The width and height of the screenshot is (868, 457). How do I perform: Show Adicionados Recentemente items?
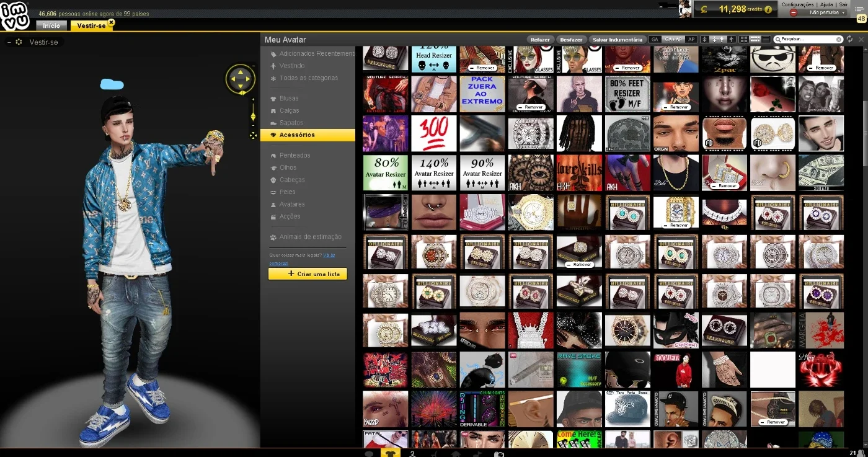[x=316, y=54]
